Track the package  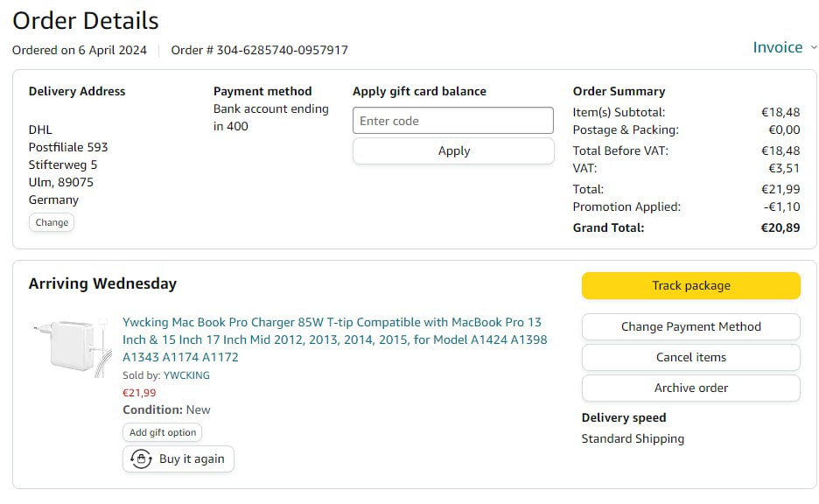pos(690,285)
